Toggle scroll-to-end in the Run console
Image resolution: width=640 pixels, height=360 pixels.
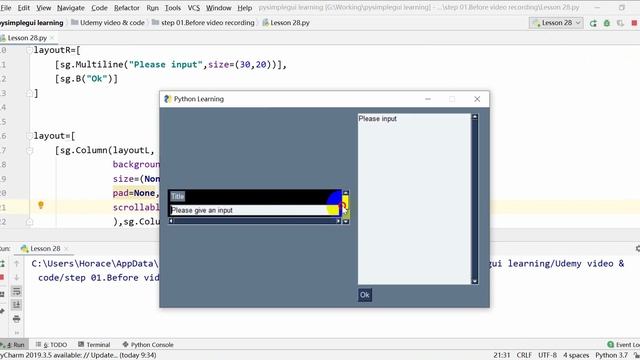click(16, 304)
